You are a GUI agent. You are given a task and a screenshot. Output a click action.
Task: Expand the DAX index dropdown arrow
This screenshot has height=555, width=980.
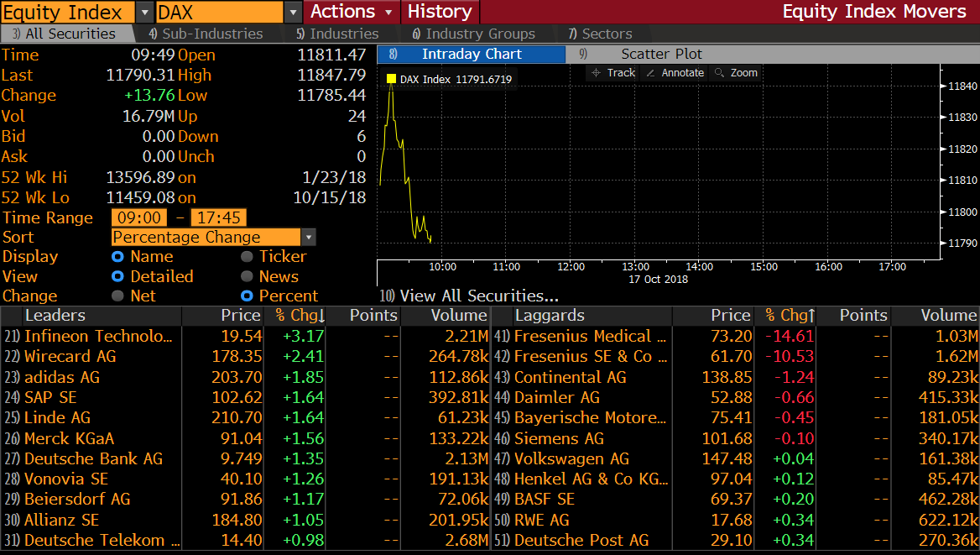pos(293,13)
